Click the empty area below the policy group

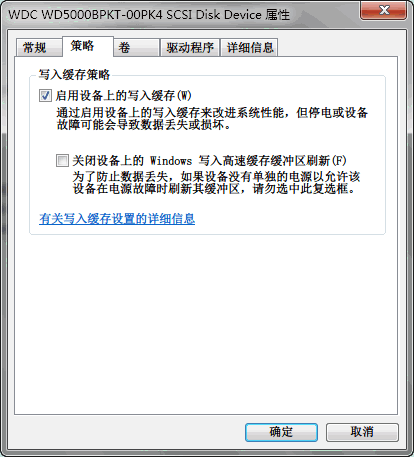click(x=206, y=323)
